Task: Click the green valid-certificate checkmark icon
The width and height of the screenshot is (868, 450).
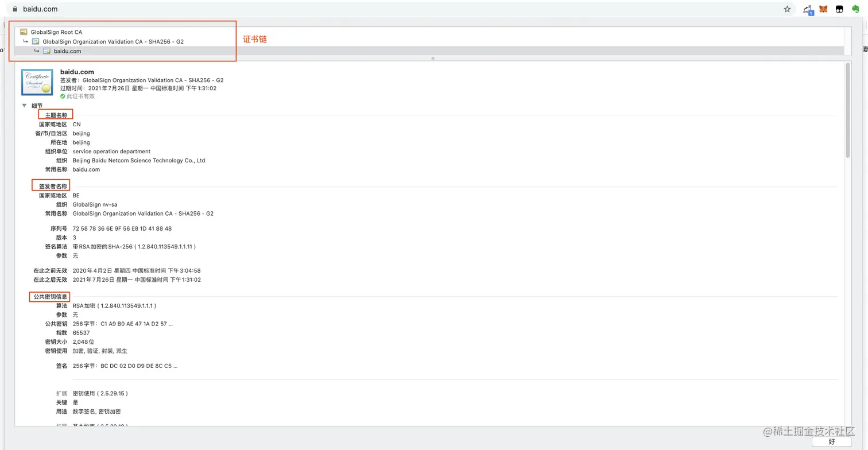Action: click(63, 96)
